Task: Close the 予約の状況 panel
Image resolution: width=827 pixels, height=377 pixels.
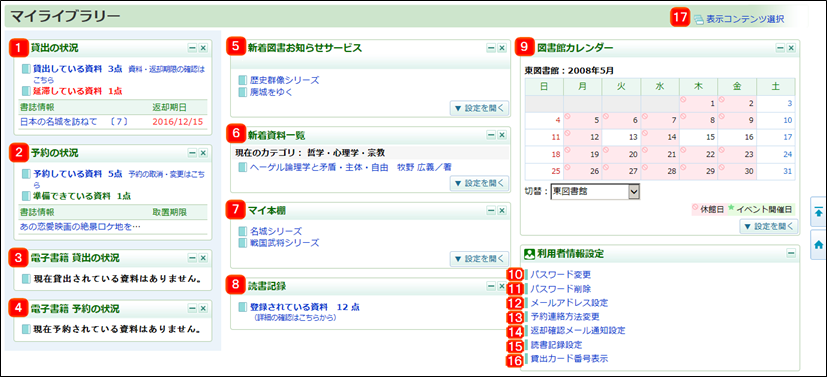Action: click(x=204, y=153)
